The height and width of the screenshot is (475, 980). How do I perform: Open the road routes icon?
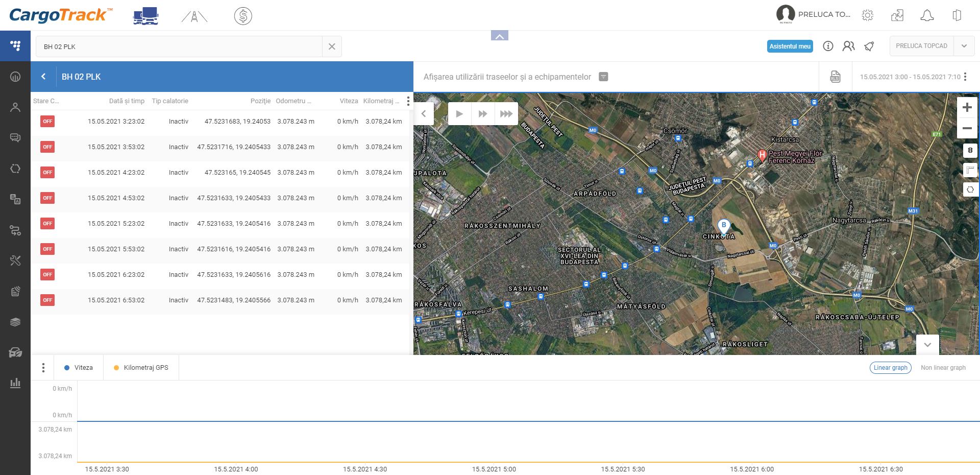pos(194,16)
